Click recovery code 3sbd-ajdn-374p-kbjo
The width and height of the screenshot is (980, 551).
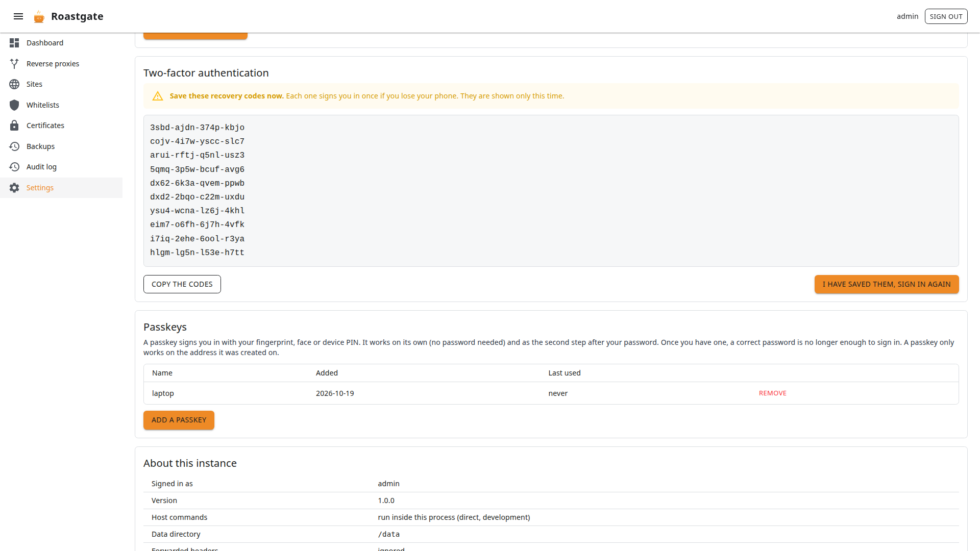pyautogui.click(x=197, y=128)
